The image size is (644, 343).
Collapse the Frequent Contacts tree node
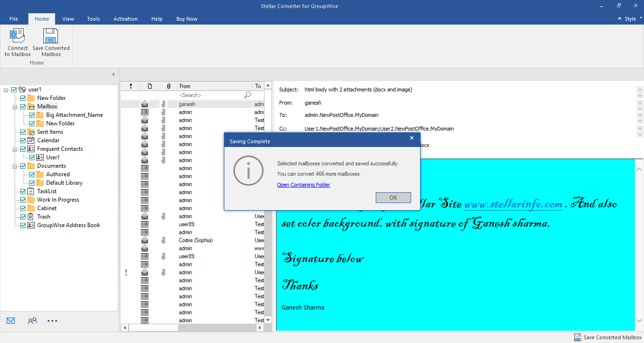(x=15, y=149)
